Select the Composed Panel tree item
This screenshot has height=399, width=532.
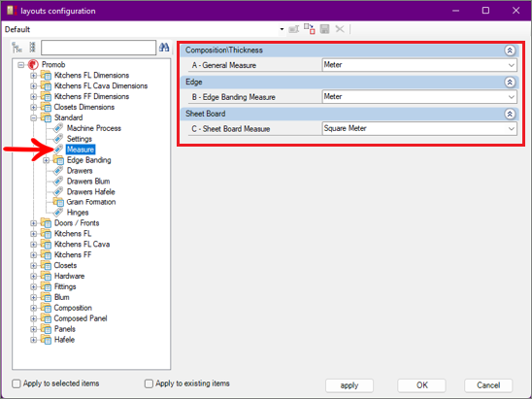tap(81, 318)
